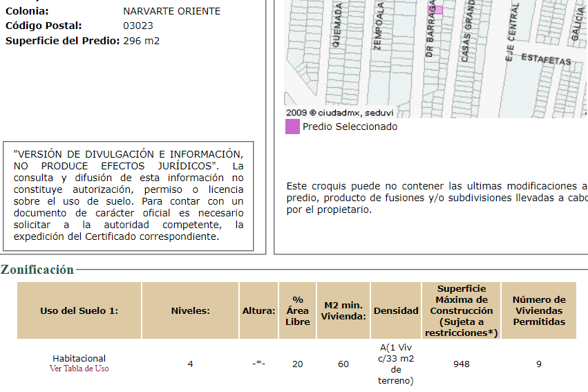Click the 'Predio Seleccionado' legend text
The image size is (588, 392).
pyautogui.click(x=350, y=127)
